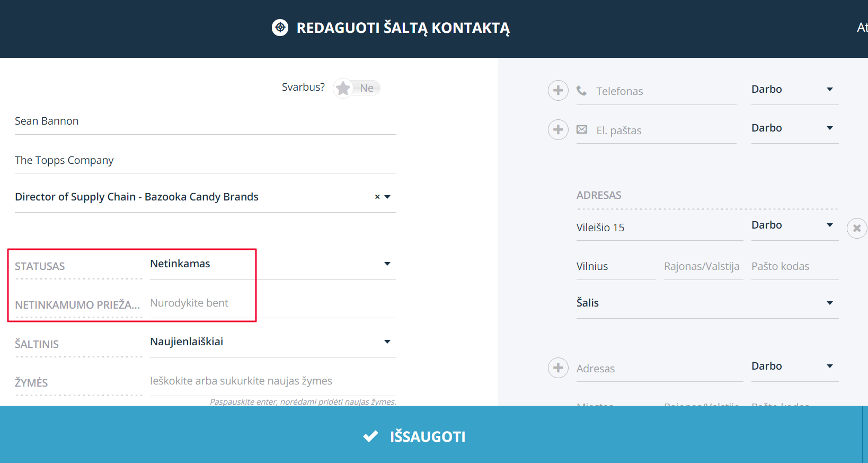Click the job title field text
The image size is (868, 463).
click(137, 197)
